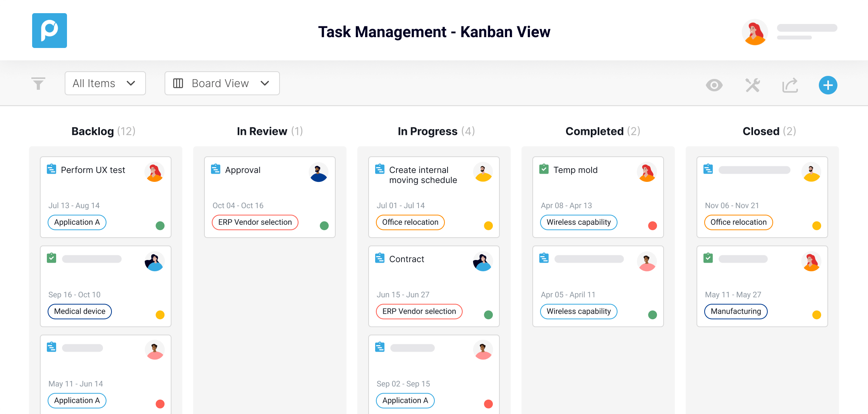Viewport: 868px width, 414px height.
Task: Open Create internal moving schedule card title
Action: point(423,175)
